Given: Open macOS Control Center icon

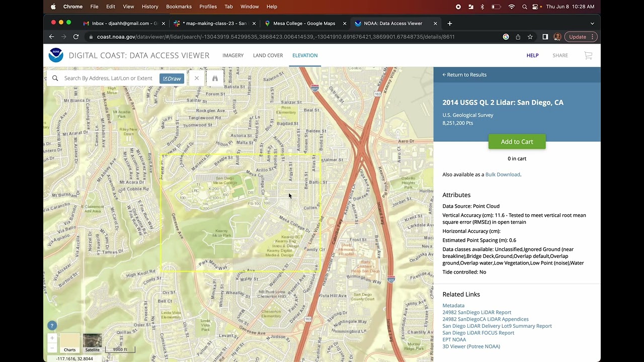Looking at the screenshot, I should pos(536,7).
